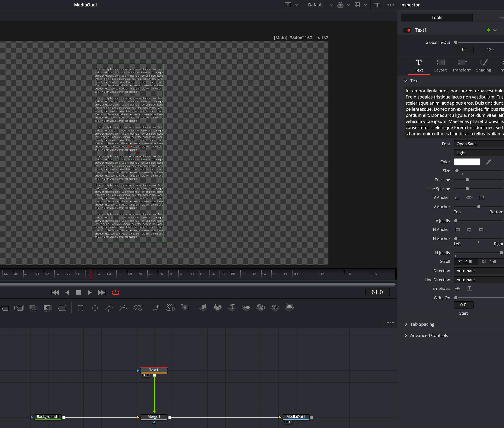Set vertical anchor to top icon
Image resolution: width=504 pixels, height=428 pixels.
click(x=457, y=198)
